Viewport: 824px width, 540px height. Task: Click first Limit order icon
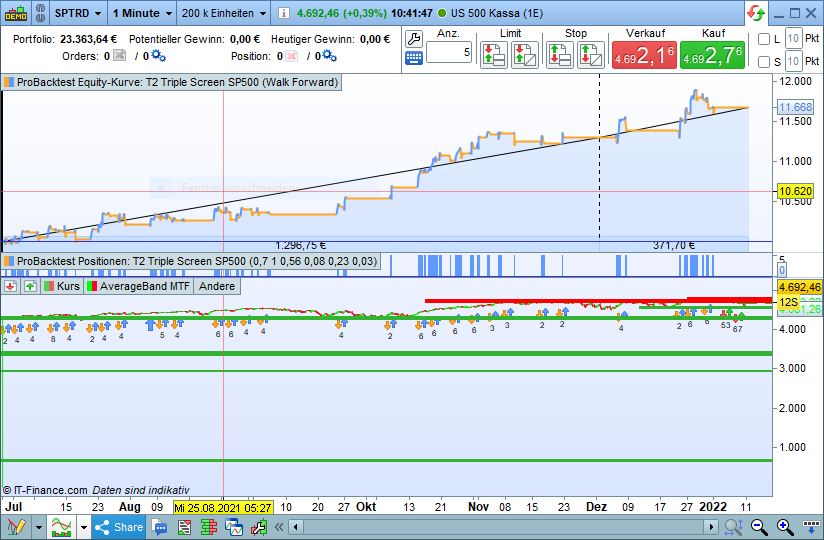click(494, 55)
